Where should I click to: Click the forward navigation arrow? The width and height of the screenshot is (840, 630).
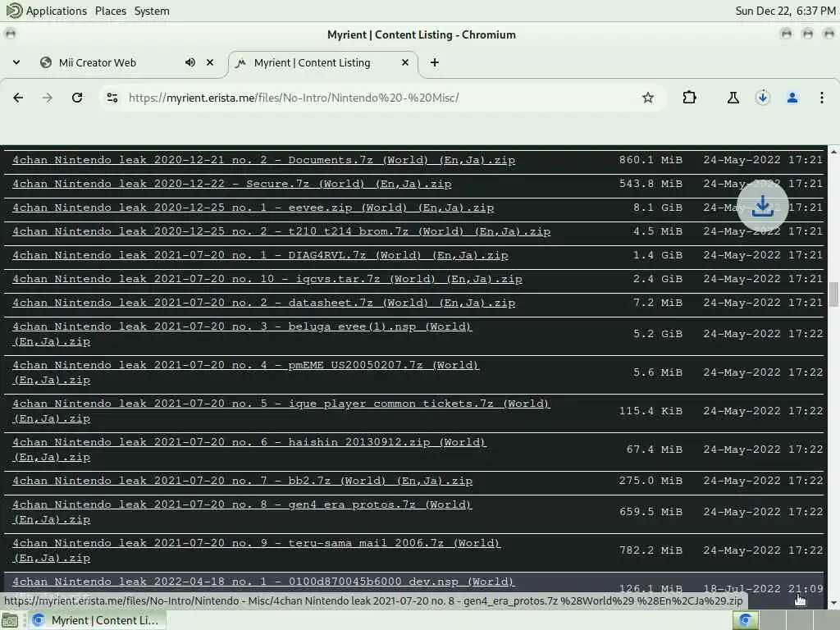point(47,98)
